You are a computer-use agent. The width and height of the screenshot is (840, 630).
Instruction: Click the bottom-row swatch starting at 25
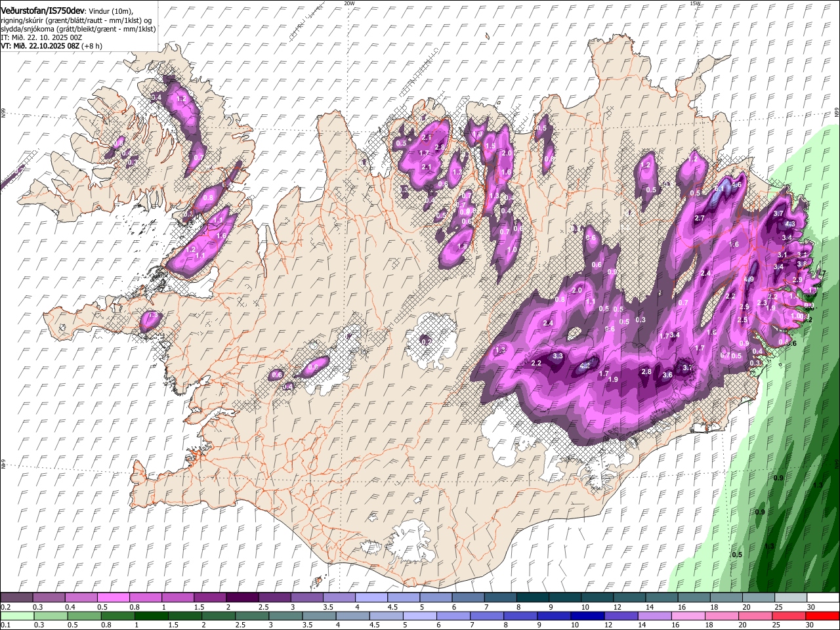pos(789,616)
